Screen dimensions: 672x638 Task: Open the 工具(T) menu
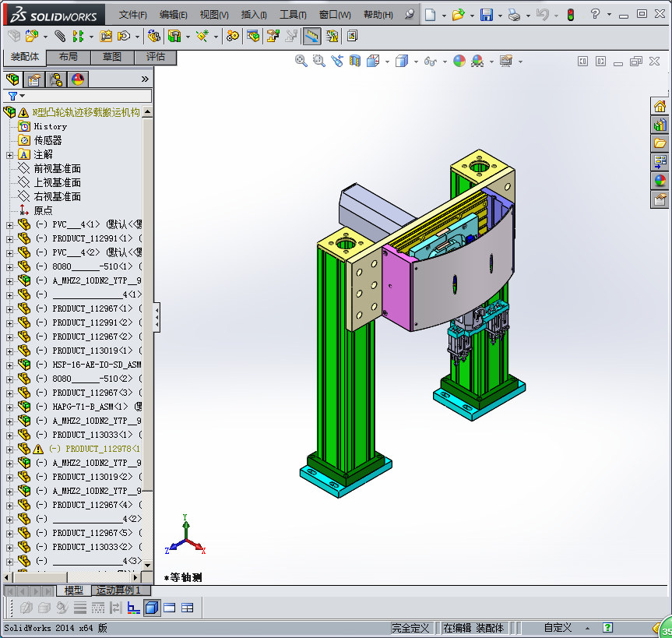point(293,15)
